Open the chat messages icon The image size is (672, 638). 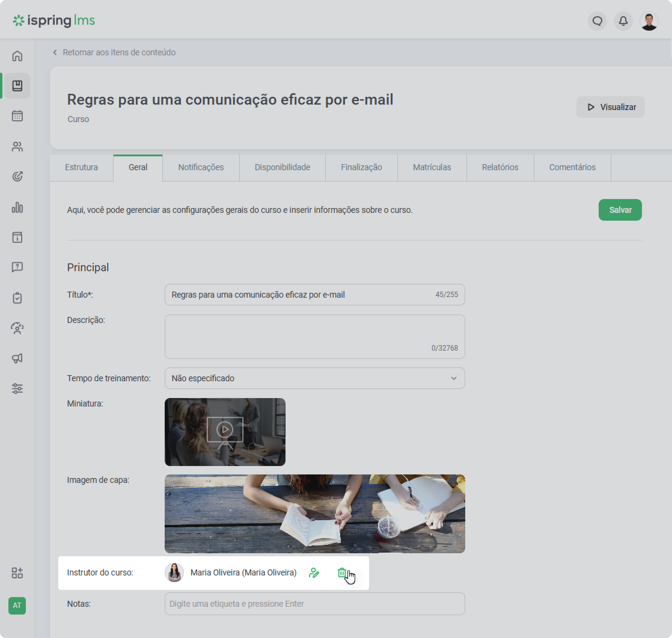tap(597, 21)
